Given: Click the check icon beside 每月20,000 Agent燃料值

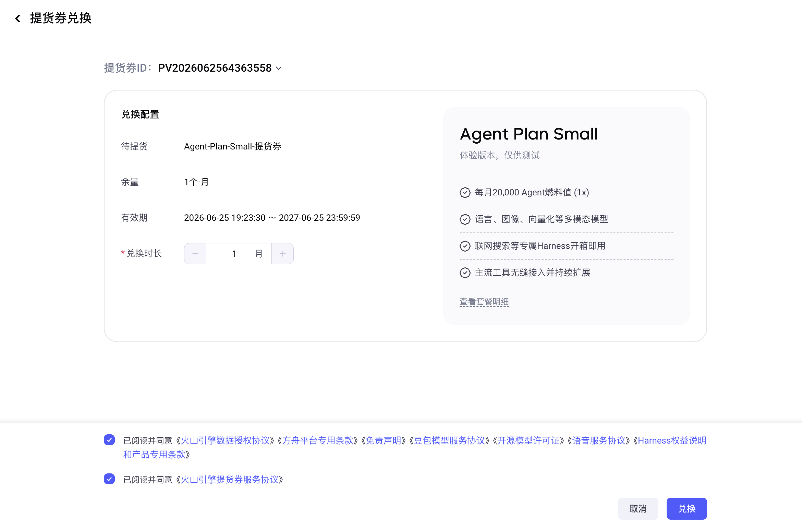Looking at the screenshot, I should pos(465,193).
